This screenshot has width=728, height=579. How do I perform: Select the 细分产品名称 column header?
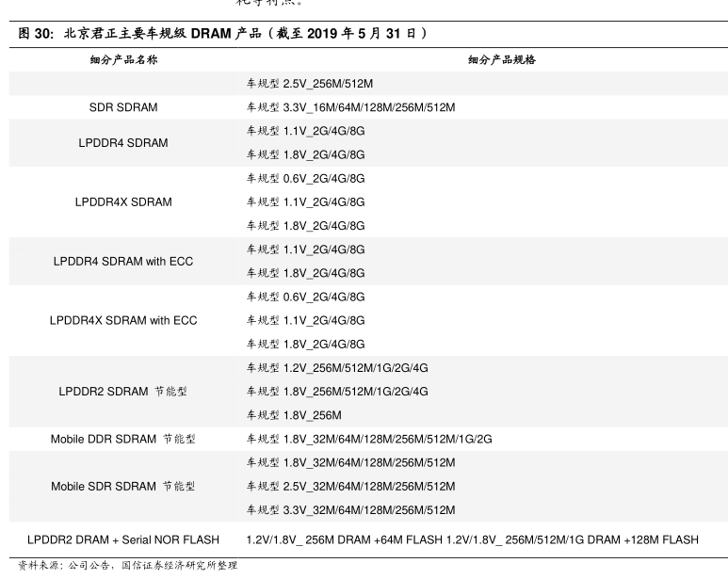tap(123, 59)
